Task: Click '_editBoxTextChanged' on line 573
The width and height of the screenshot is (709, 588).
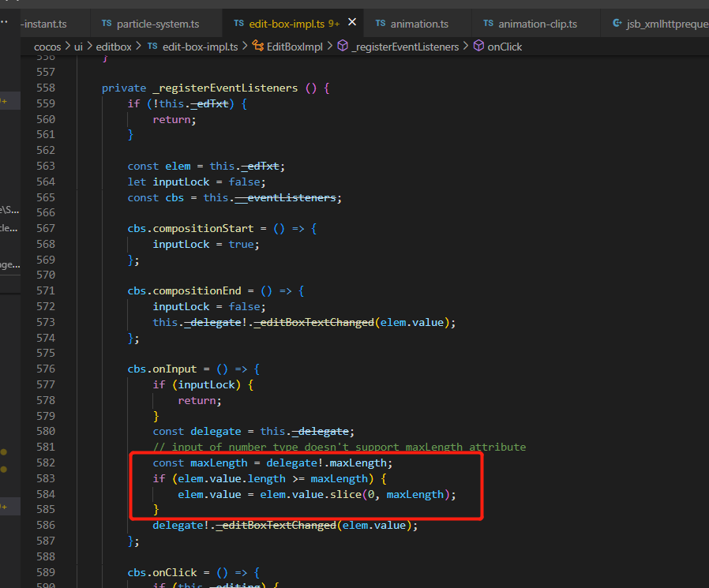Action: point(313,323)
